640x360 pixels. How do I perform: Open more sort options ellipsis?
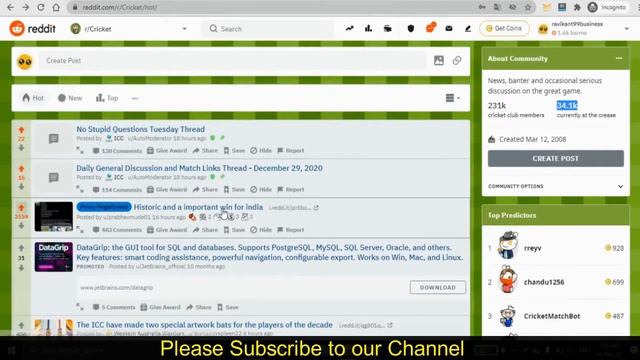[135, 98]
